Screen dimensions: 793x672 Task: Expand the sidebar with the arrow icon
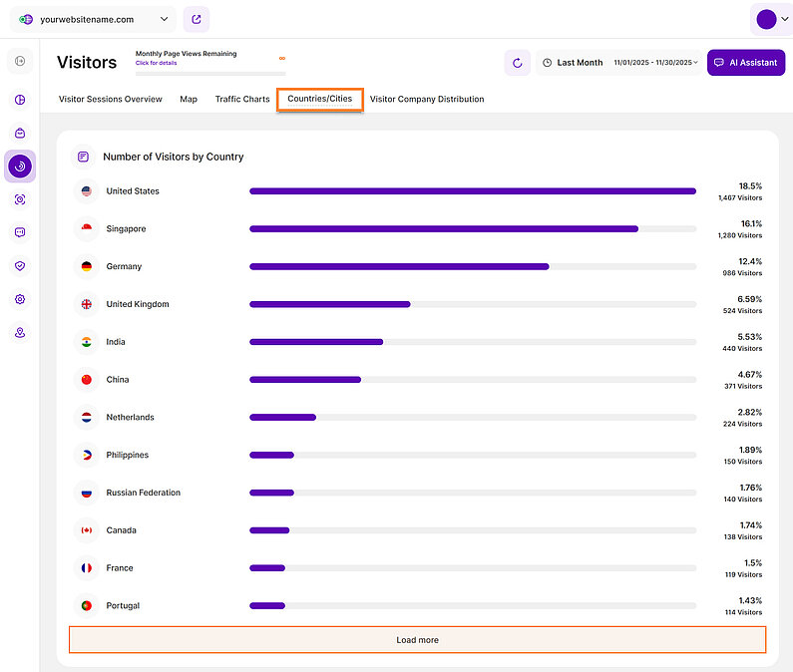tap(20, 62)
